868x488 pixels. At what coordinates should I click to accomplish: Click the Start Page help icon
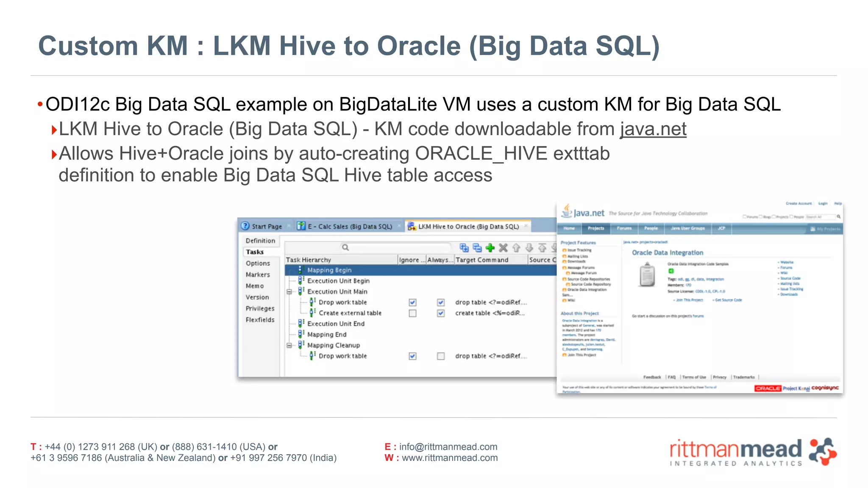tap(245, 226)
